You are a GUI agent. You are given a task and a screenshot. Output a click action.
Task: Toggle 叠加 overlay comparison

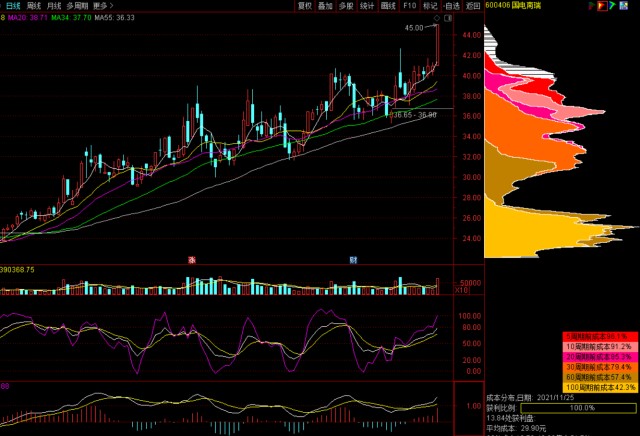pos(326,6)
